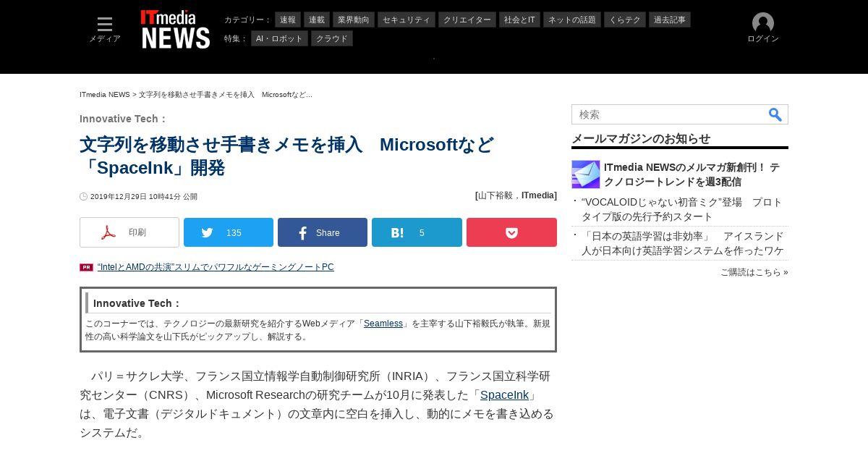
Task: Select the クリエイター category
Action: tap(467, 20)
